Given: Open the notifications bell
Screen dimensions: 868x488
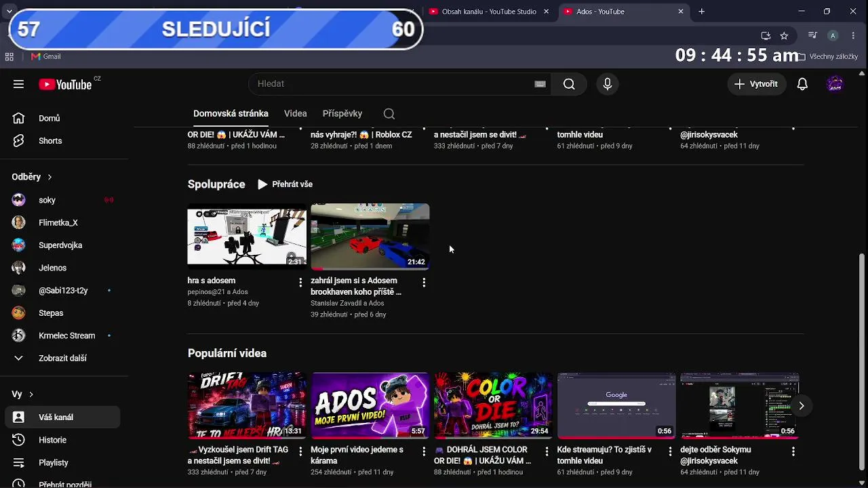Looking at the screenshot, I should pos(802,84).
